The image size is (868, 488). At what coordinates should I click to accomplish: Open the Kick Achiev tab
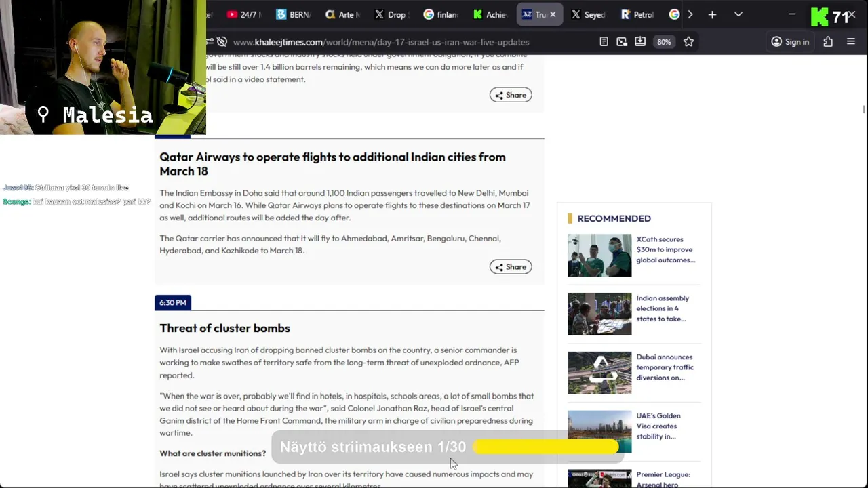click(x=490, y=14)
